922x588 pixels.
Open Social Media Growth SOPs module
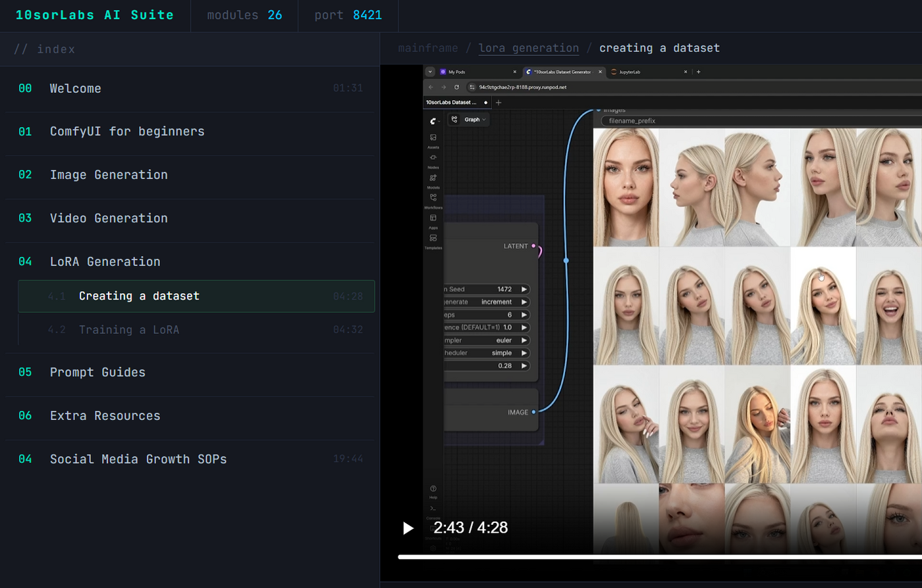coord(190,460)
